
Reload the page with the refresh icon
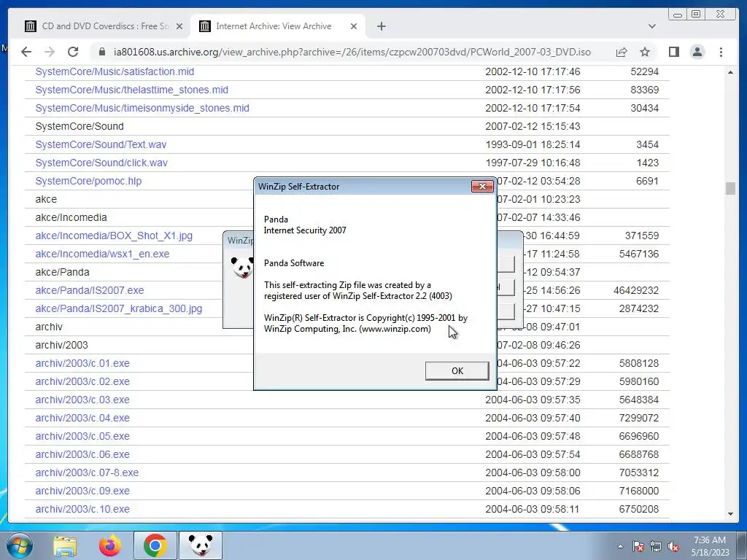72,52
